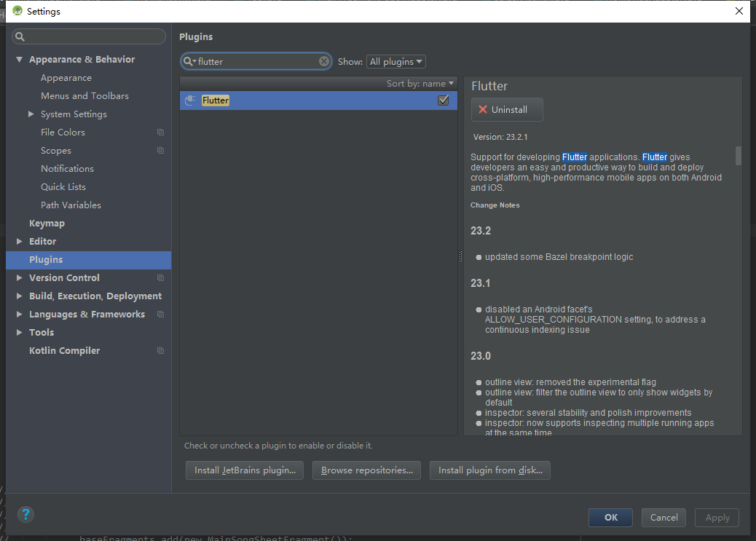756x541 pixels.
Task: Open the Sort by name dropdown
Action: [x=420, y=84]
